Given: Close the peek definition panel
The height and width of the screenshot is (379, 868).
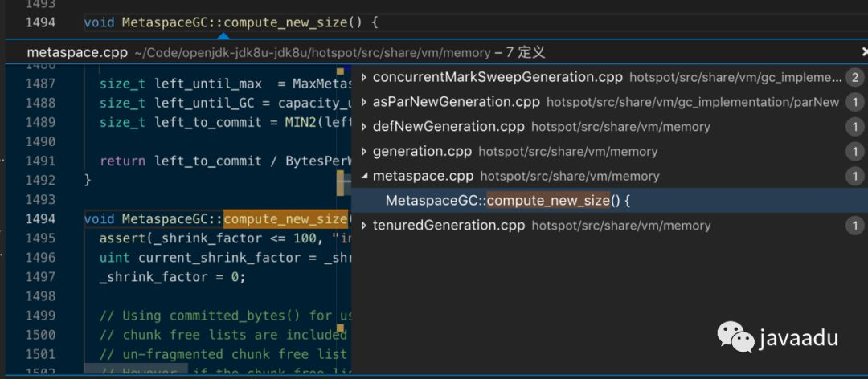Looking at the screenshot, I should [x=864, y=52].
